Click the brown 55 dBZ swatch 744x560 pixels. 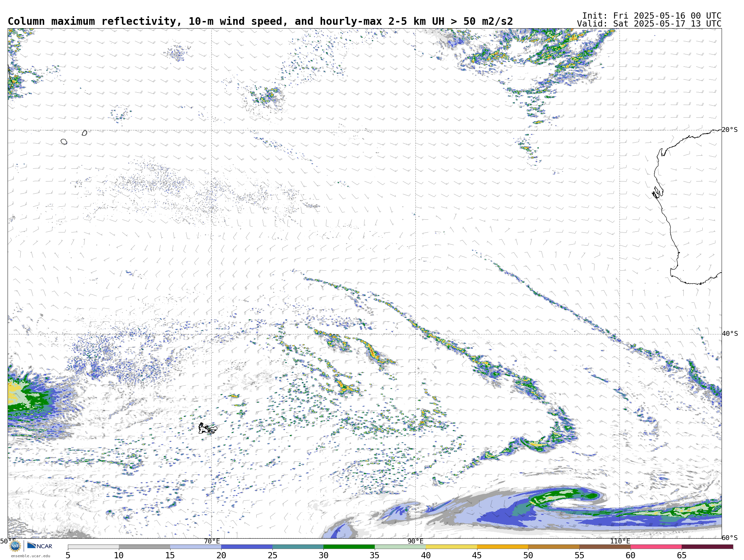(605, 547)
